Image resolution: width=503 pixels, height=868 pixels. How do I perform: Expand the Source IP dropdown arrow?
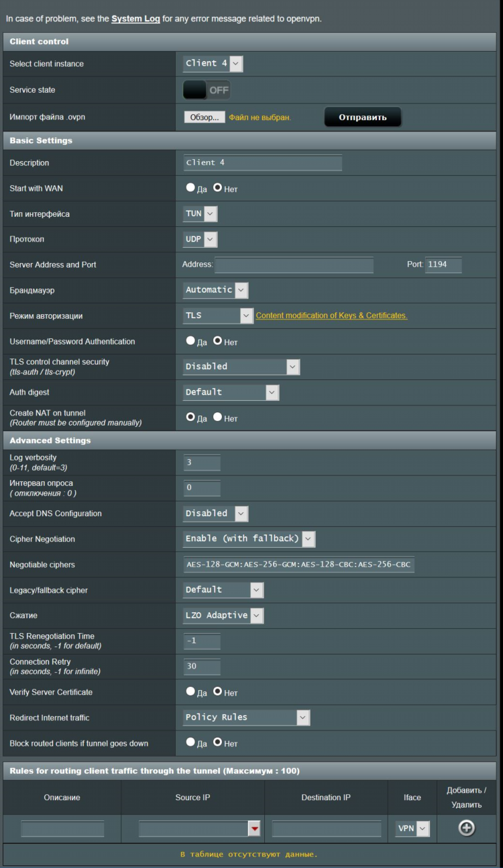coord(254,830)
